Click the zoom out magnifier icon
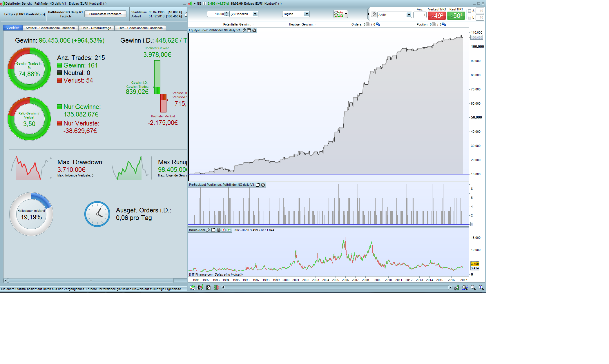The height and width of the screenshot is (364, 609). tap(473, 287)
